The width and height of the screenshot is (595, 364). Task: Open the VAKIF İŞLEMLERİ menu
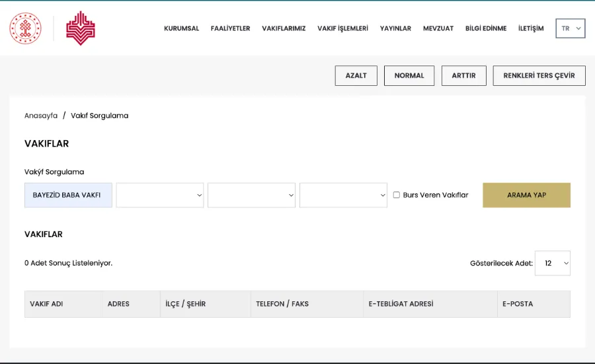pyautogui.click(x=342, y=28)
